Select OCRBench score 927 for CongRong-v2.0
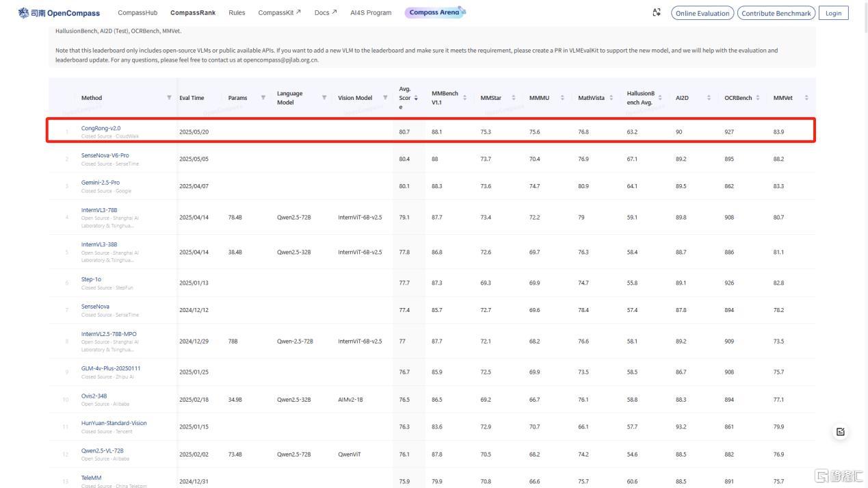868x488 pixels. tap(729, 131)
